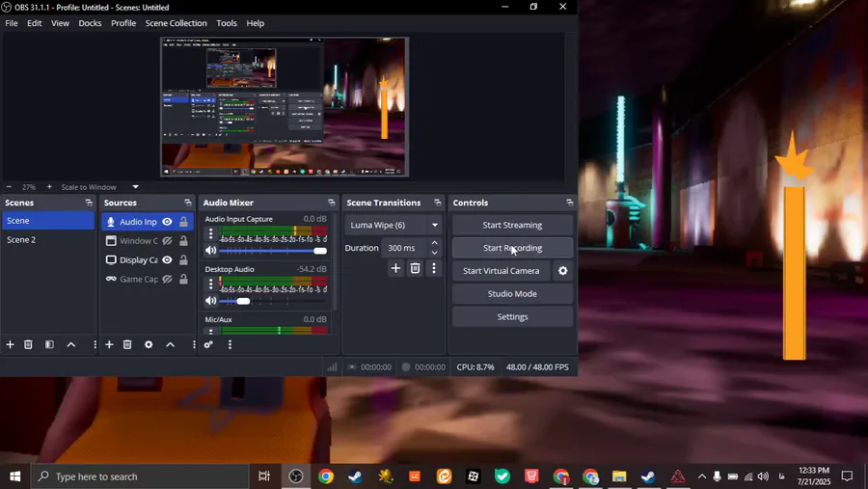This screenshot has height=489, width=868.
Task: Hide the Display Capture source
Action: (167, 259)
